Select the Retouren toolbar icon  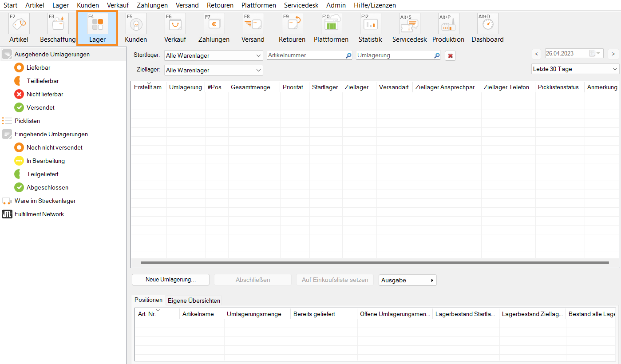[x=292, y=24]
